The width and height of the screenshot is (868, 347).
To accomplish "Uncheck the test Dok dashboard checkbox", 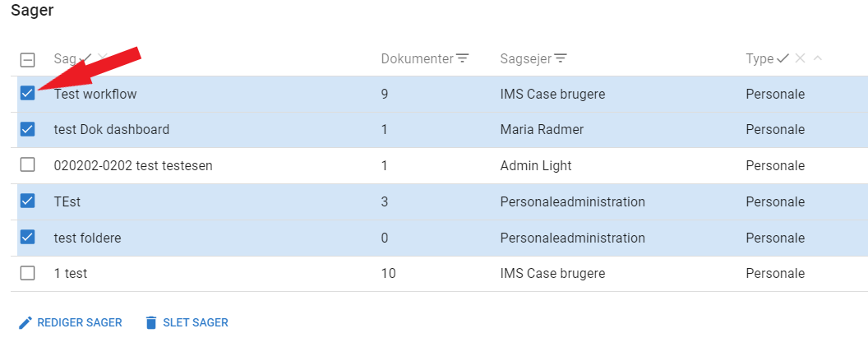I will tap(27, 129).
